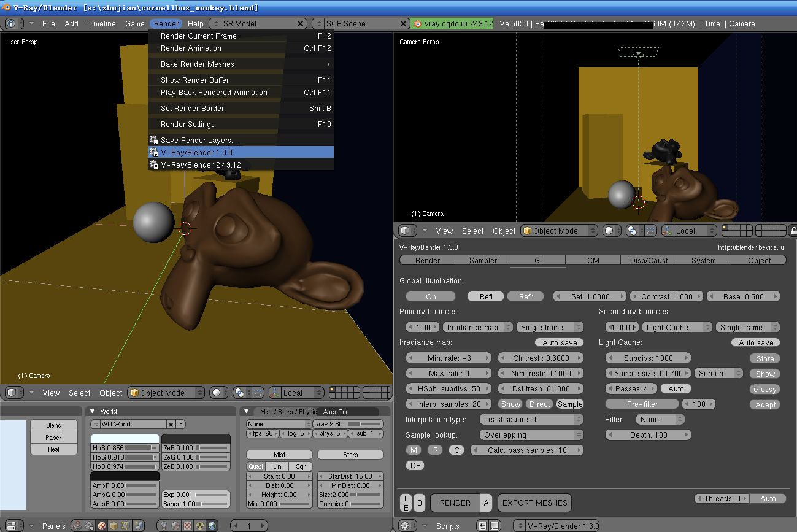Toggle Direct light button
Viewport: 797px width, 532px height.
pyautogui.click(x=539, y=404)
